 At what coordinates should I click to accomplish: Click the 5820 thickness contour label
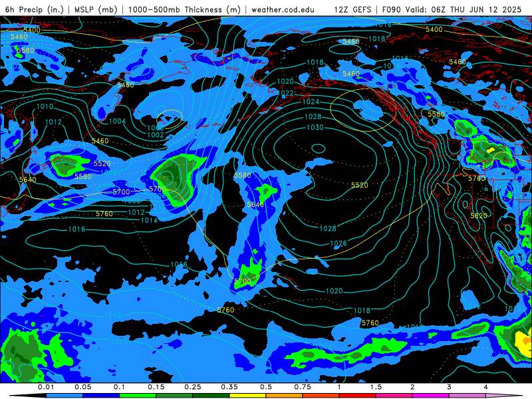[x=479, y=215]
